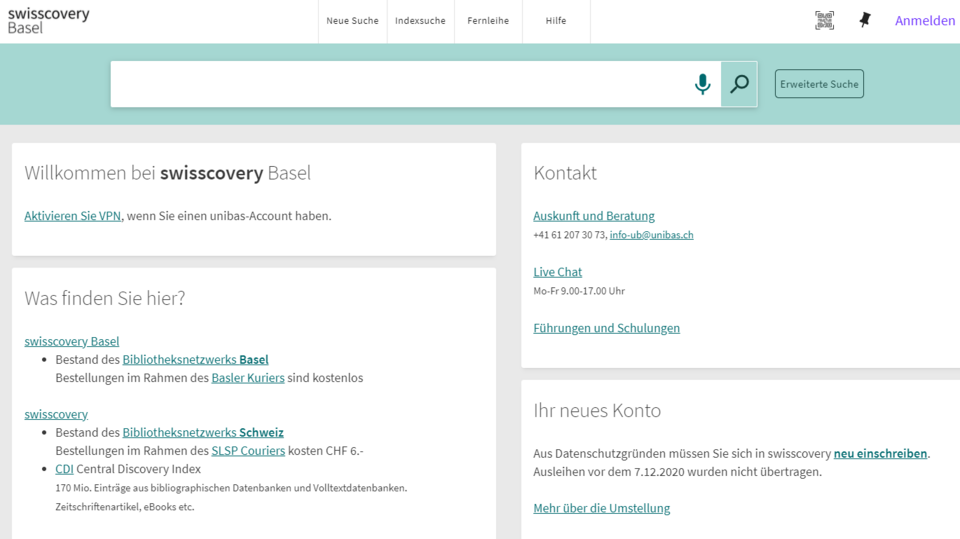Select Indexsuche in the top navigation
This screenshot has width=960, height=539.
click(420, 21)
